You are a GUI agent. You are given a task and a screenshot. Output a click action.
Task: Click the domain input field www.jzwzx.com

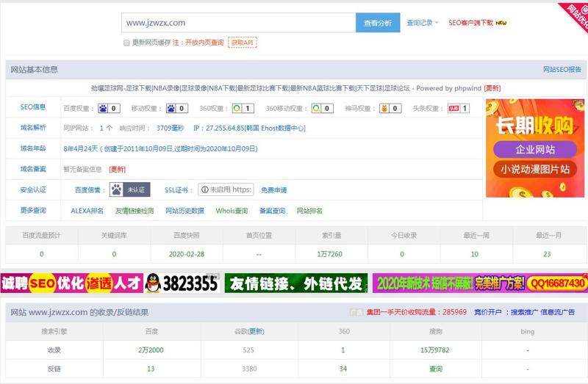point(238,23)
